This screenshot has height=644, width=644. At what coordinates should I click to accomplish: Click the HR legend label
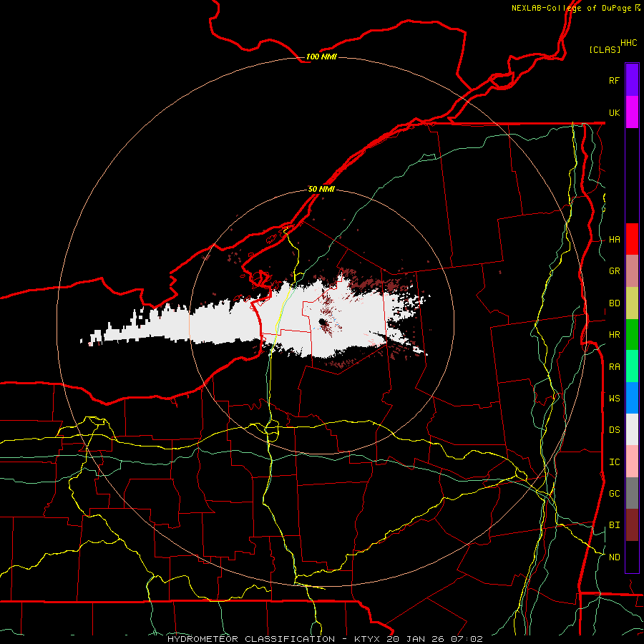point(614,335)
